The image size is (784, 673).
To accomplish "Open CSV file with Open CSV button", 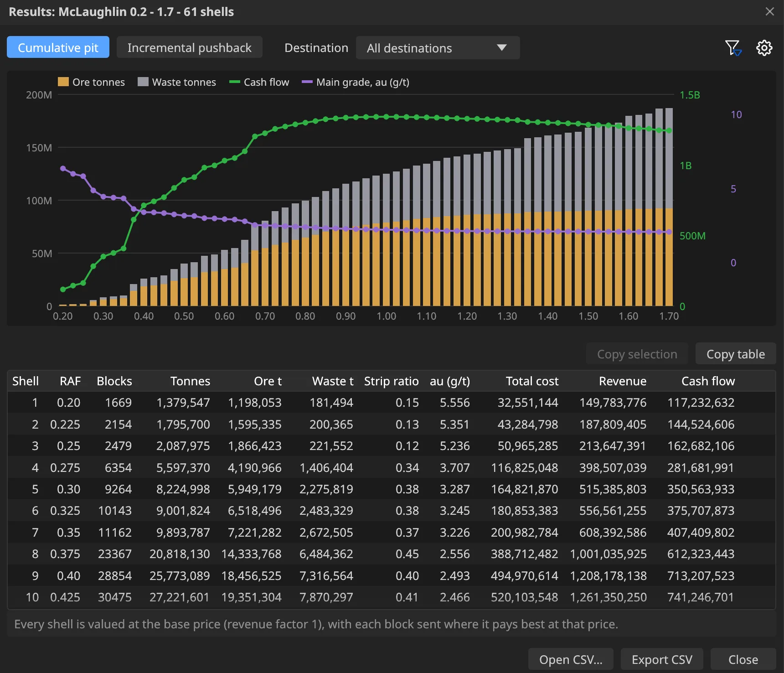I will pyautogui.click(x=571, y=659).
